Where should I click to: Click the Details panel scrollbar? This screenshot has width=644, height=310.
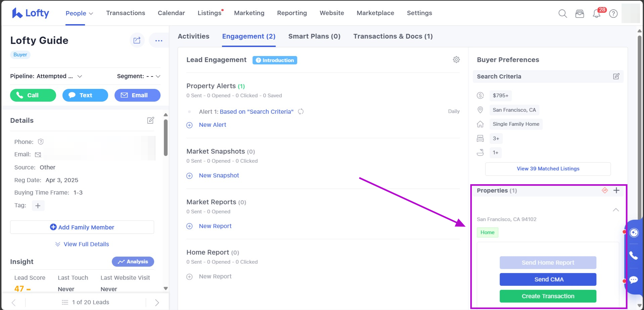[x=166, y=138]
